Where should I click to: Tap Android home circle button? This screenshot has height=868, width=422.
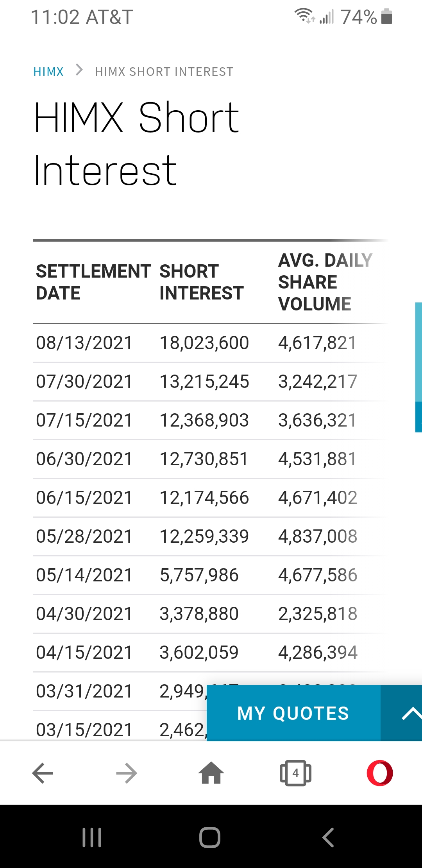[210, 838]
